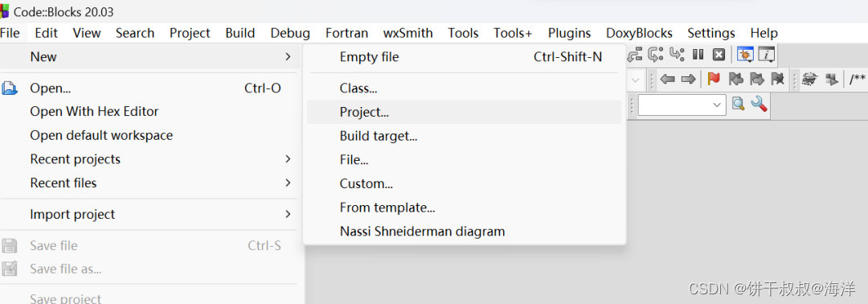Toggle bookmark with the red flag icon
Viewport: 868px width, 304px height.
[x=714, y=79]
